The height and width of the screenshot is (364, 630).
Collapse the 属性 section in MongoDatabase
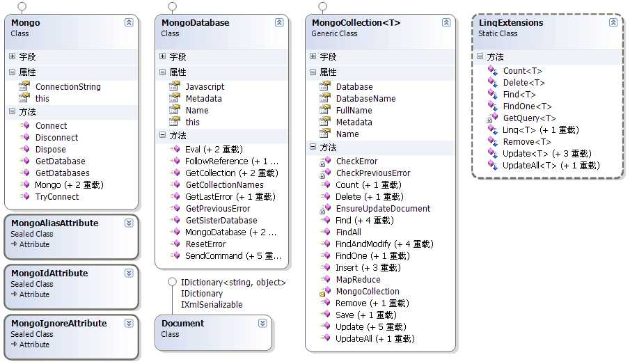162,72
